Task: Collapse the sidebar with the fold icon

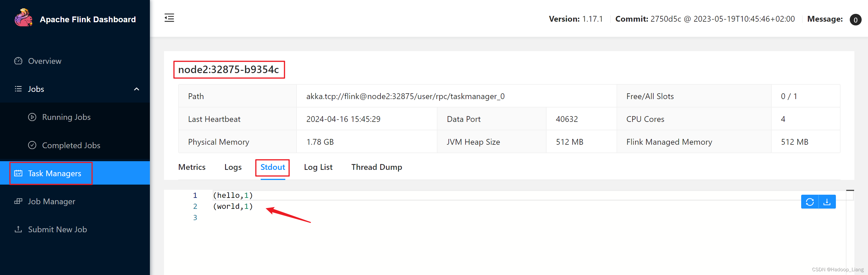Action: (169, 18)
